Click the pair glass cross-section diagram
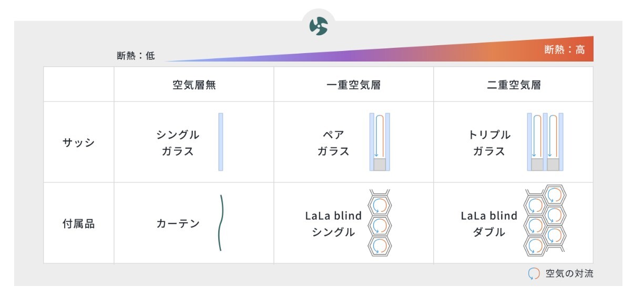The height and width of the screenshot is (296, 644). tap(380, 142)
